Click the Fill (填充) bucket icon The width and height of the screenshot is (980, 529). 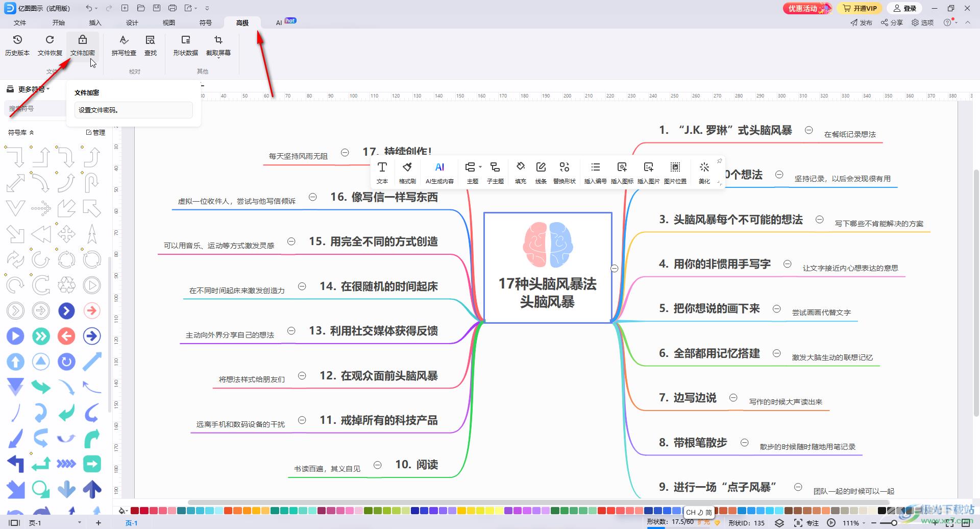tap(521, 167)
